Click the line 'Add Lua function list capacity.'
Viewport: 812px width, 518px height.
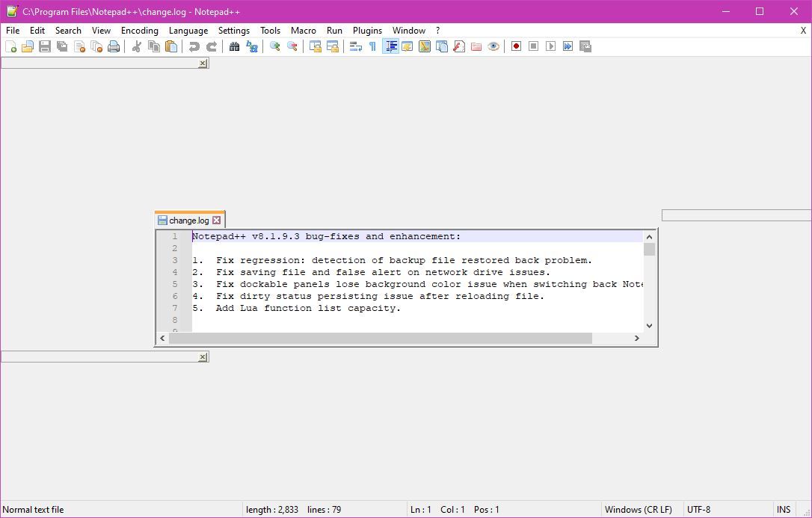point(309,309)
